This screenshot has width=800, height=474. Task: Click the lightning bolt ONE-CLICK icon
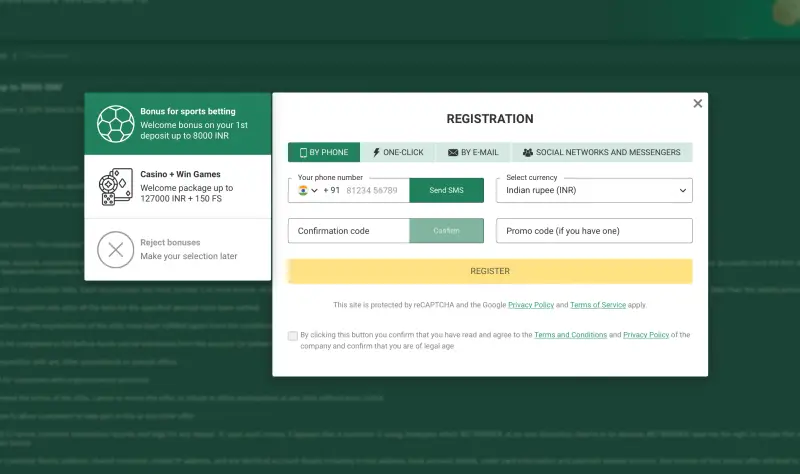click(376, 153)
